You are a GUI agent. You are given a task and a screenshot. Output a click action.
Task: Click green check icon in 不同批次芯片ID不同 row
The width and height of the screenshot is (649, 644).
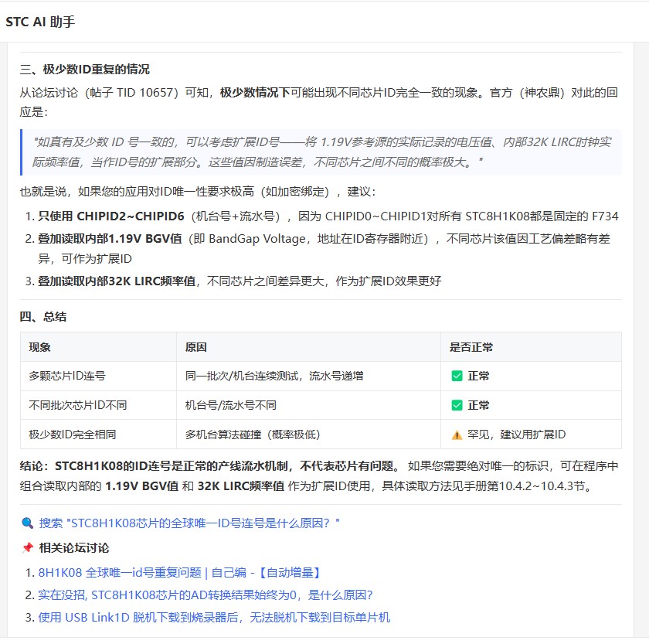(x=457, y=405)
